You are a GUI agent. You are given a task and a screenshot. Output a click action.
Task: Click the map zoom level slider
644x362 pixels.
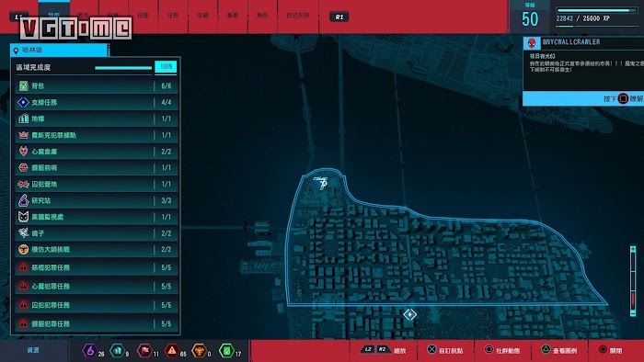pyautogui.click(x=633, y=281)
